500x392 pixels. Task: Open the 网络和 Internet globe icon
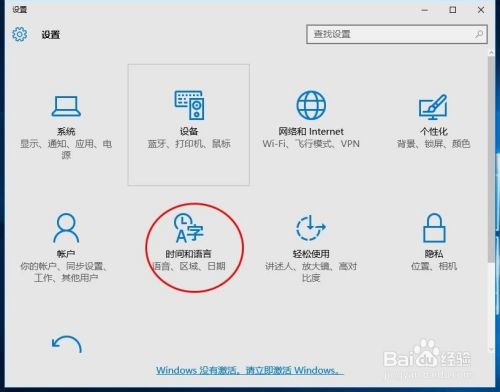click(311, 105)
